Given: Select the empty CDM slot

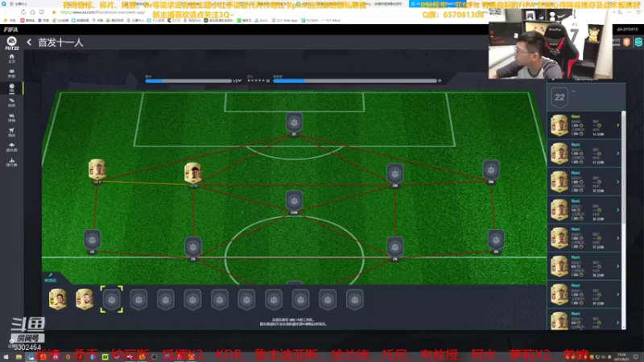Looking at the screenshot, I should coord(294,200).
